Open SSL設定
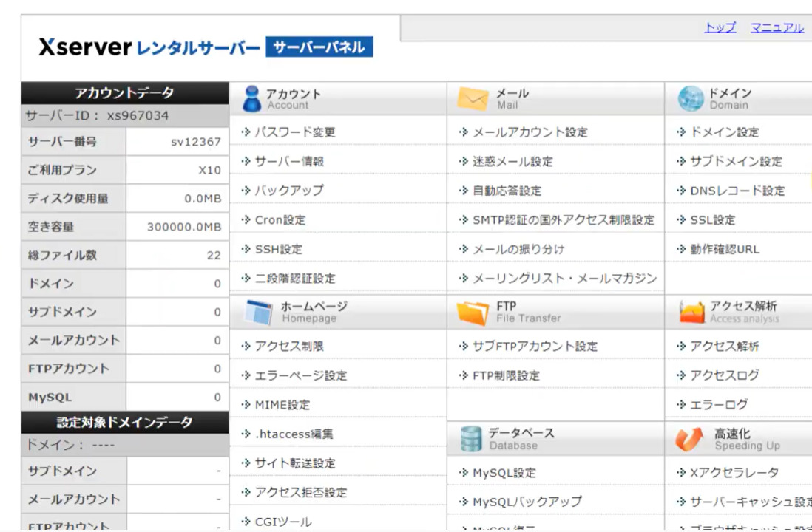812x532 pixels. (713, 220)
